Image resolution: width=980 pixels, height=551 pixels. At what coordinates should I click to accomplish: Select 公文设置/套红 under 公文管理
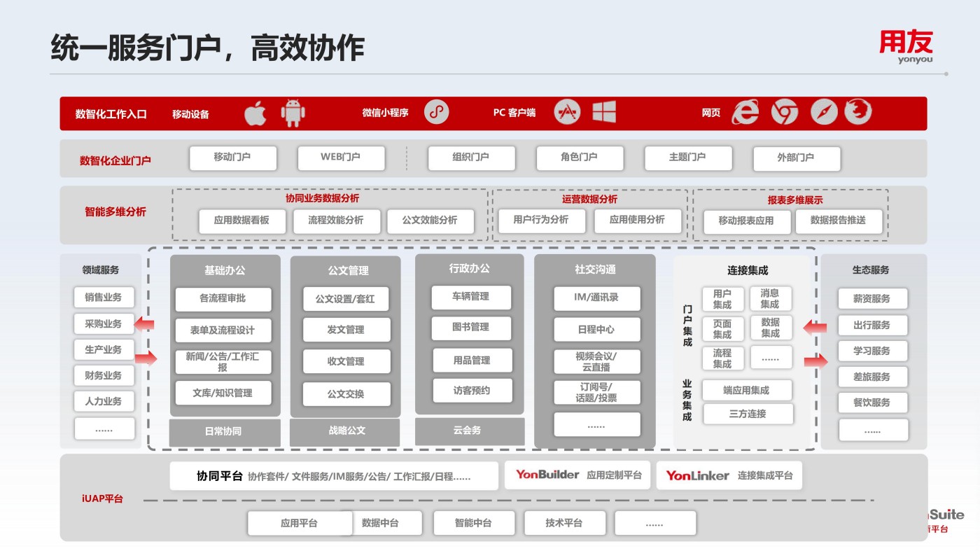point(346,299)
